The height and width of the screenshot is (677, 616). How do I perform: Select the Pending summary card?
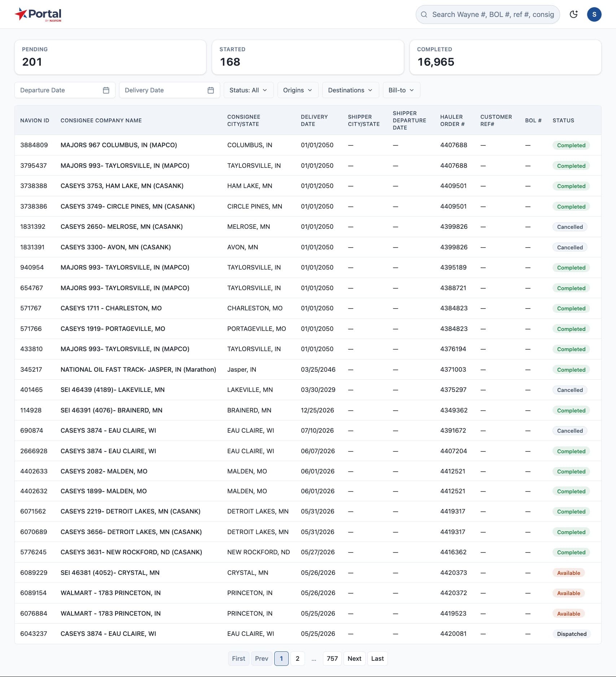coord(110,57)
